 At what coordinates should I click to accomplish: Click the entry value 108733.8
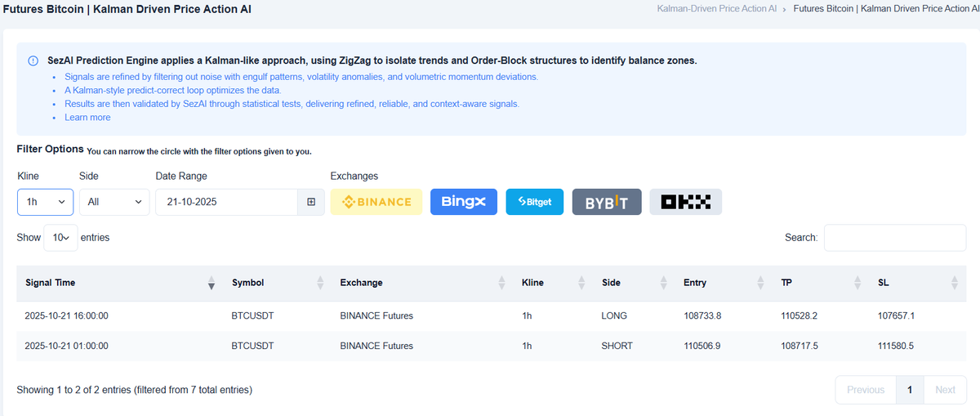pos(702,315)
